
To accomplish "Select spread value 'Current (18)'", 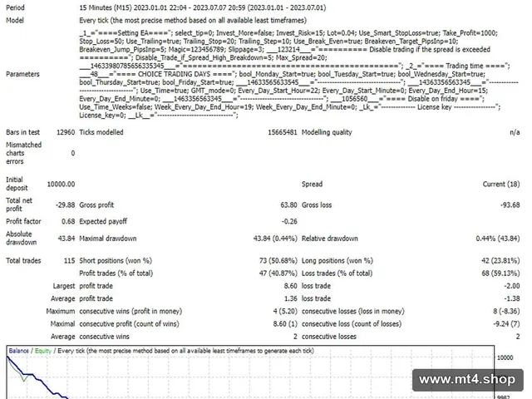I will [501, 185].
